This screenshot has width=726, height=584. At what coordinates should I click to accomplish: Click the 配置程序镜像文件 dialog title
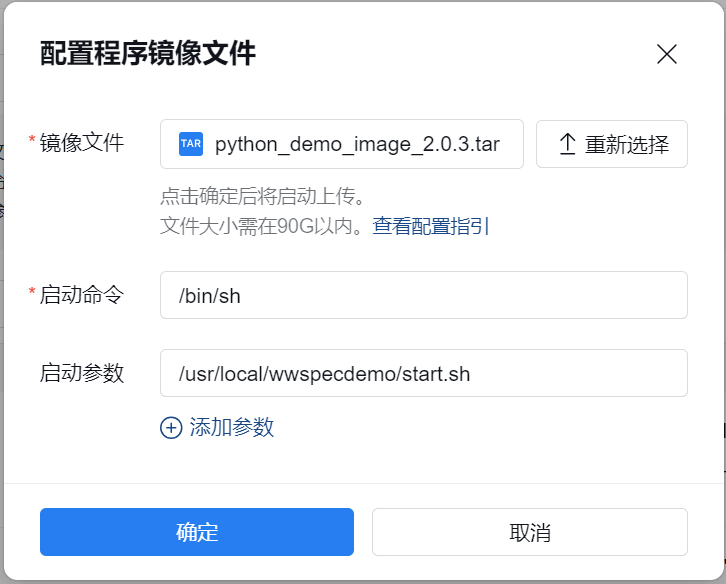(148, 54)
